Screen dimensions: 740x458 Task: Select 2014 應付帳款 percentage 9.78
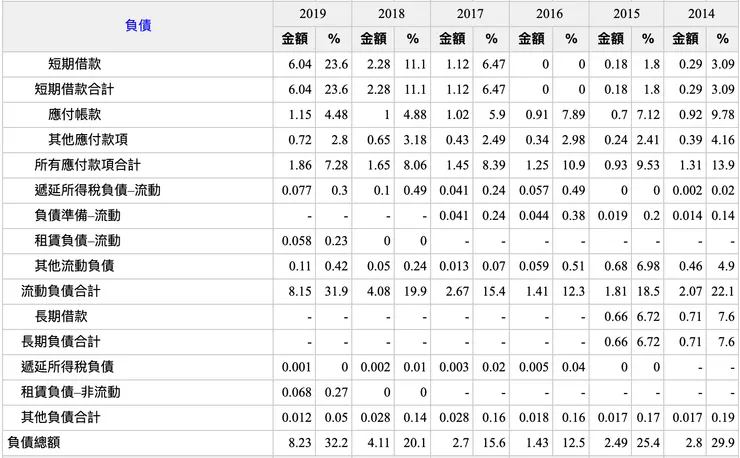[723, 114]
